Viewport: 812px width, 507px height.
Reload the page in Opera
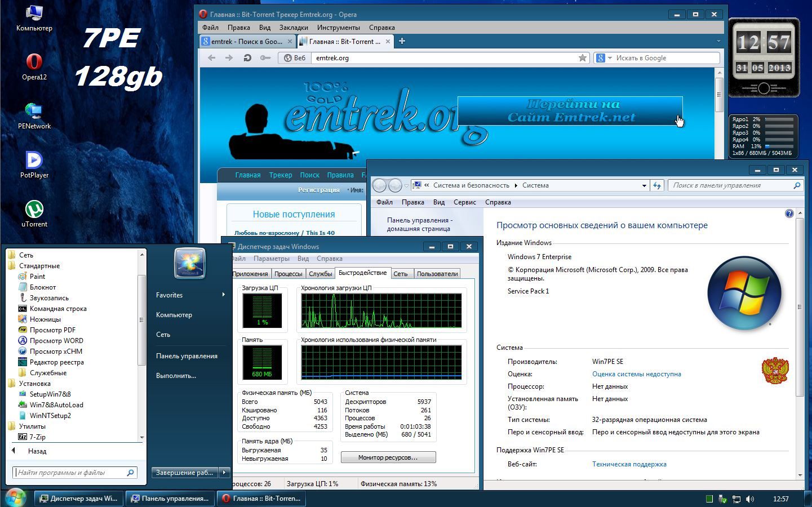(247, 57)
